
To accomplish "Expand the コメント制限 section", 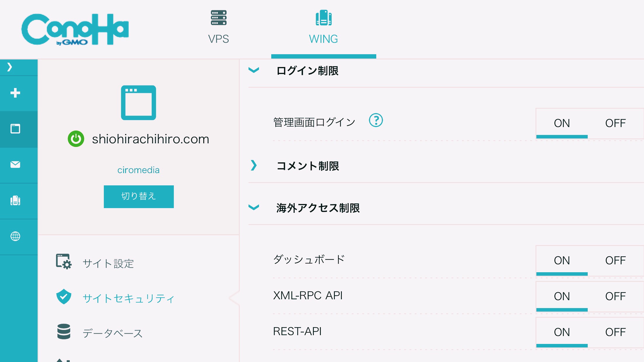I will click(x=254, y=166).
